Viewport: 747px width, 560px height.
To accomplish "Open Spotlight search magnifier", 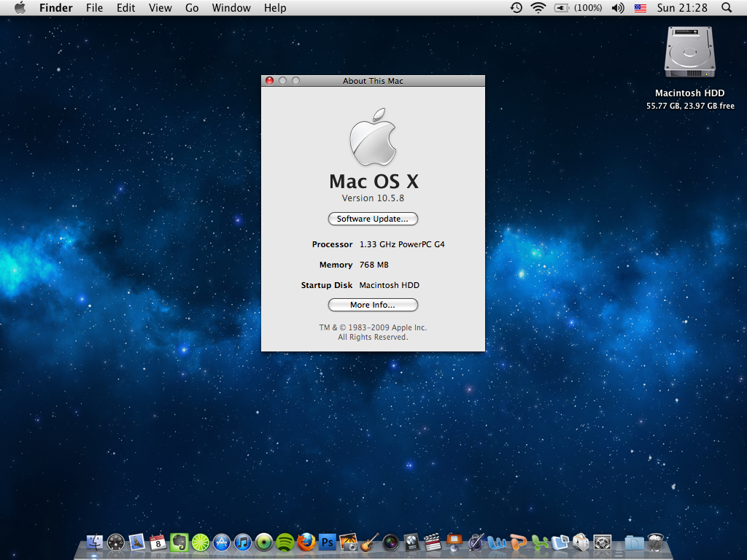I will coord(727,7).
